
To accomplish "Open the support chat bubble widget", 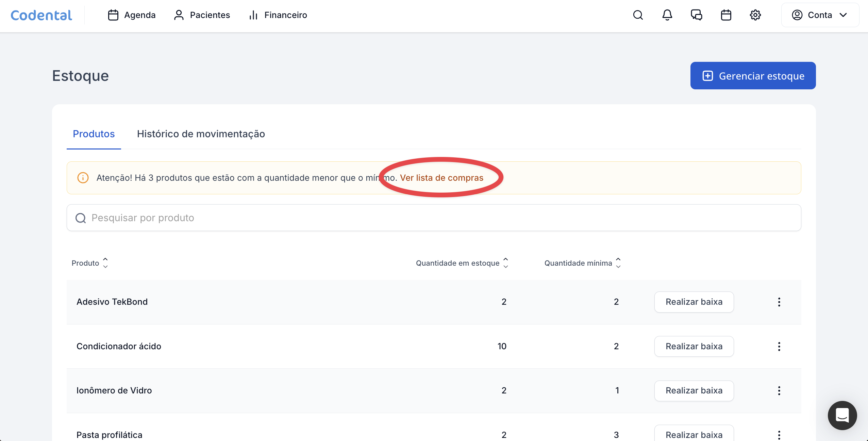I will click(x=842, y=415).
